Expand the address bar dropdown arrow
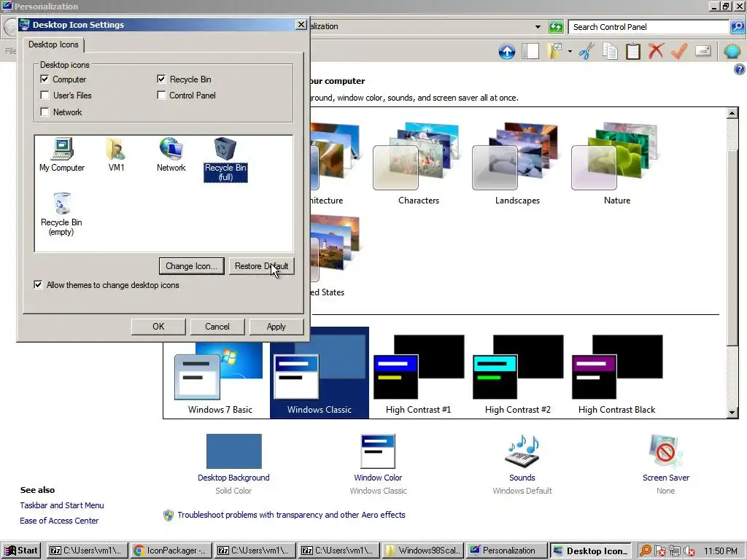The image size is (747, 560). click(x=538, y=27)
